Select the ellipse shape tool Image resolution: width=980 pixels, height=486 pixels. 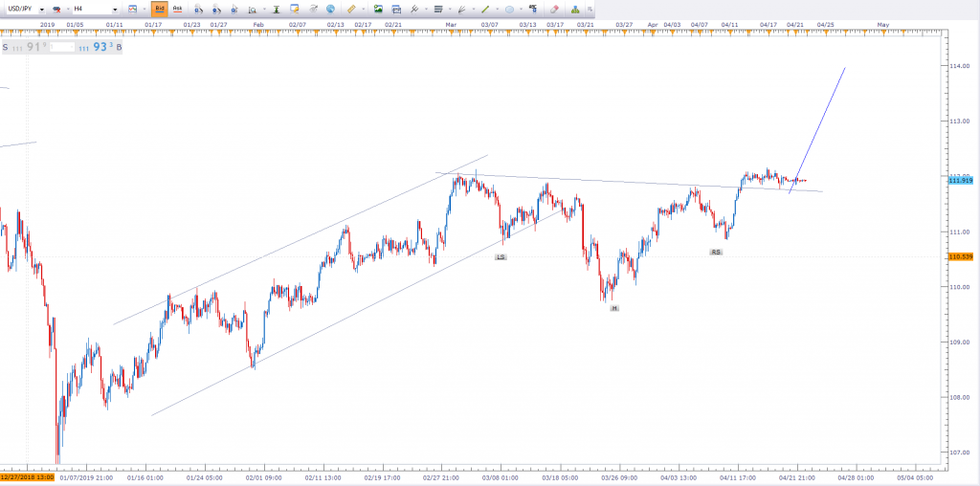(509, 10)
